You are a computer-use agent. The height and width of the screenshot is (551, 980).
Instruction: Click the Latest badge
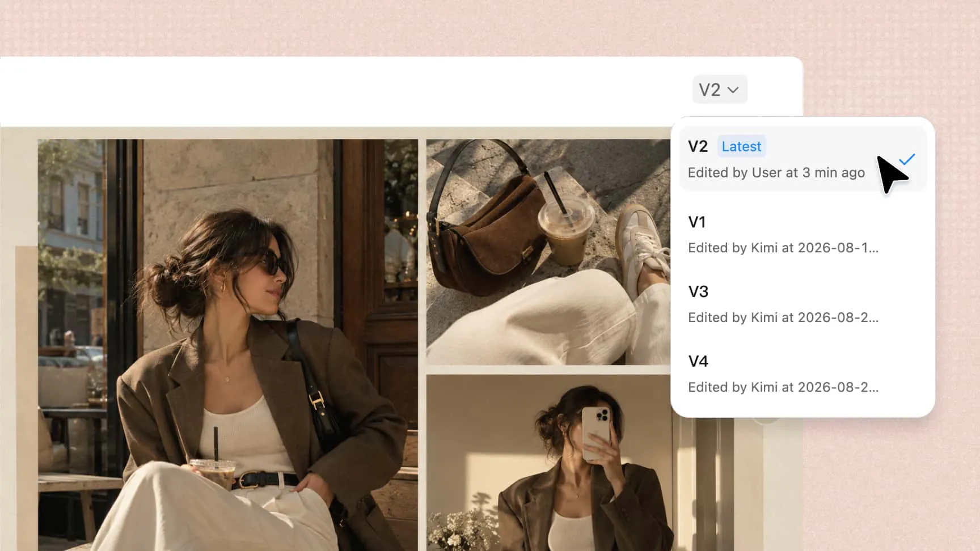coord(741,146)
